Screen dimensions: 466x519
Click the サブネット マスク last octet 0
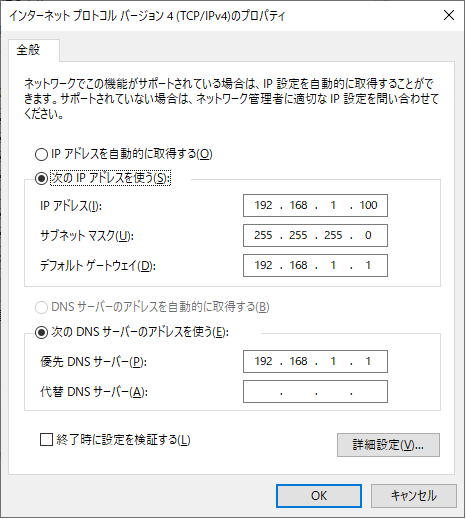coord(368,235)
